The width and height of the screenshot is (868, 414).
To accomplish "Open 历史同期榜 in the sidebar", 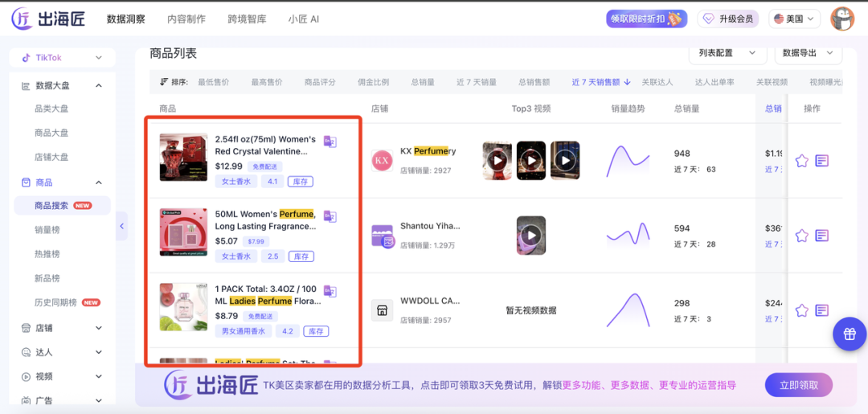I will 56,303.
